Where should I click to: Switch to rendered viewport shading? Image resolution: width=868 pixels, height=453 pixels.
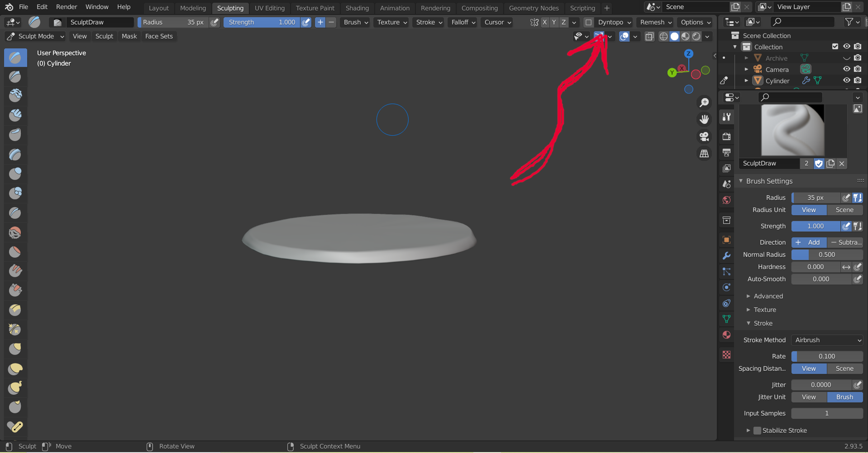pyautogui.click(x=696, y=37)
